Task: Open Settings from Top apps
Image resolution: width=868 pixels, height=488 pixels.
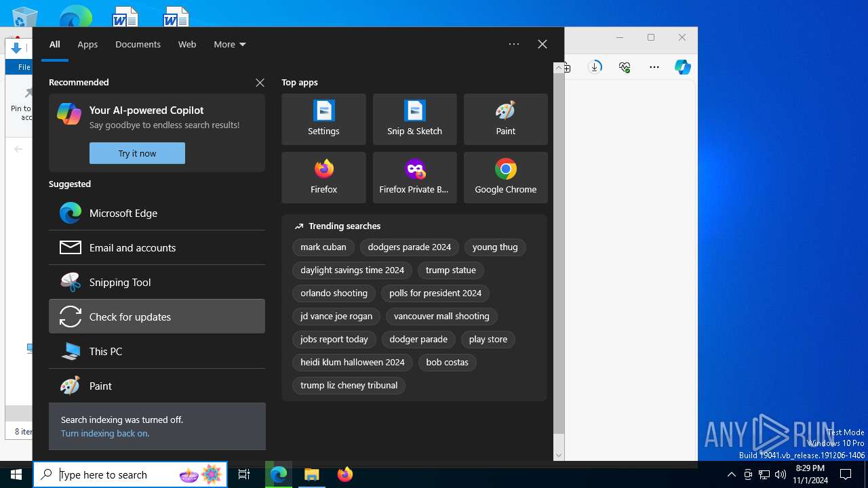Action: point(323,119)
